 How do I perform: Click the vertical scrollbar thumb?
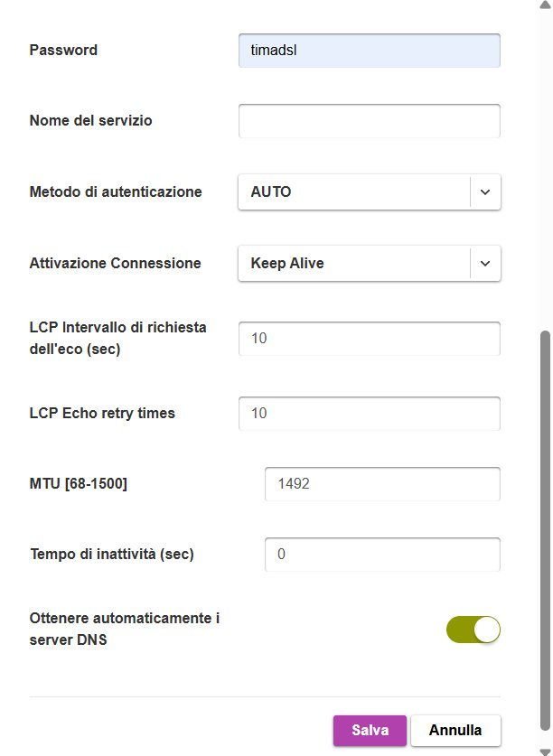tap(543, 533)
